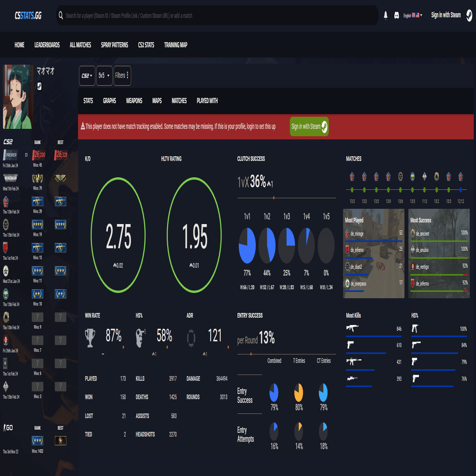This screenshot has width=476, height=476.
Task: Click the search magnifier icon
Action: click(60, 15)
